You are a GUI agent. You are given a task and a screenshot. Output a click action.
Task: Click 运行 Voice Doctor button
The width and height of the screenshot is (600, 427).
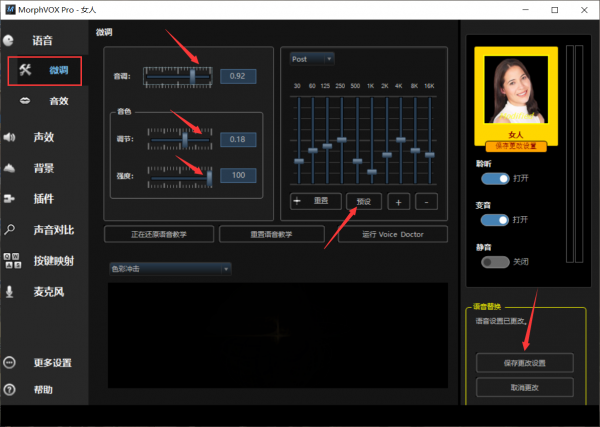[393, 234]
